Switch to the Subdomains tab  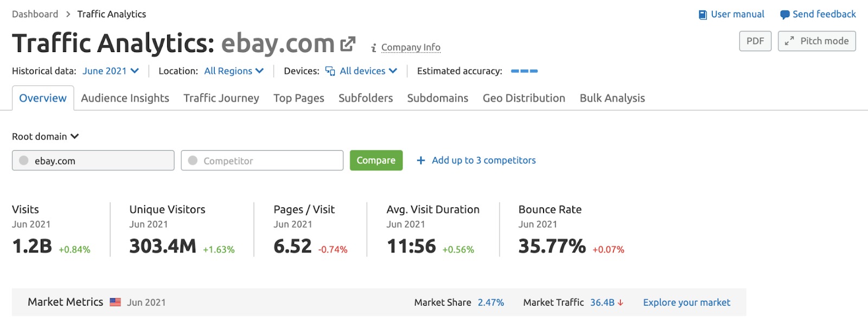(x=438, y=98)
